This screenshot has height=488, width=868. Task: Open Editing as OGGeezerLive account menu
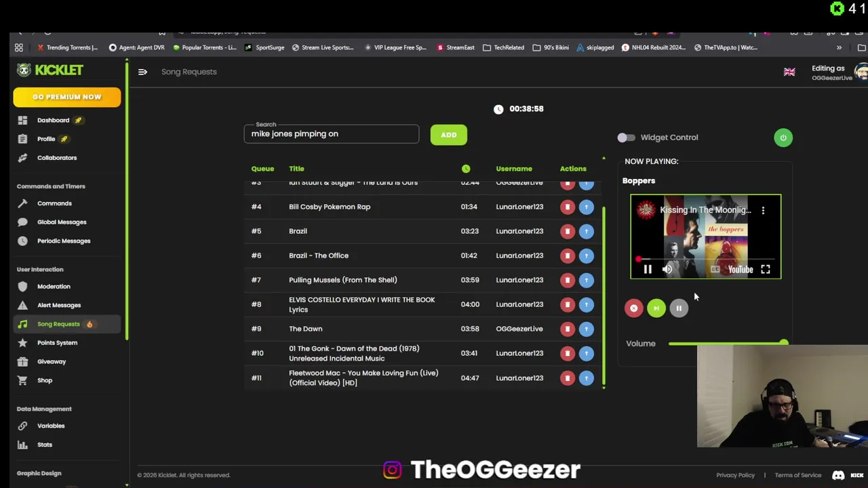pyautogui.click(x=838, y=73)
